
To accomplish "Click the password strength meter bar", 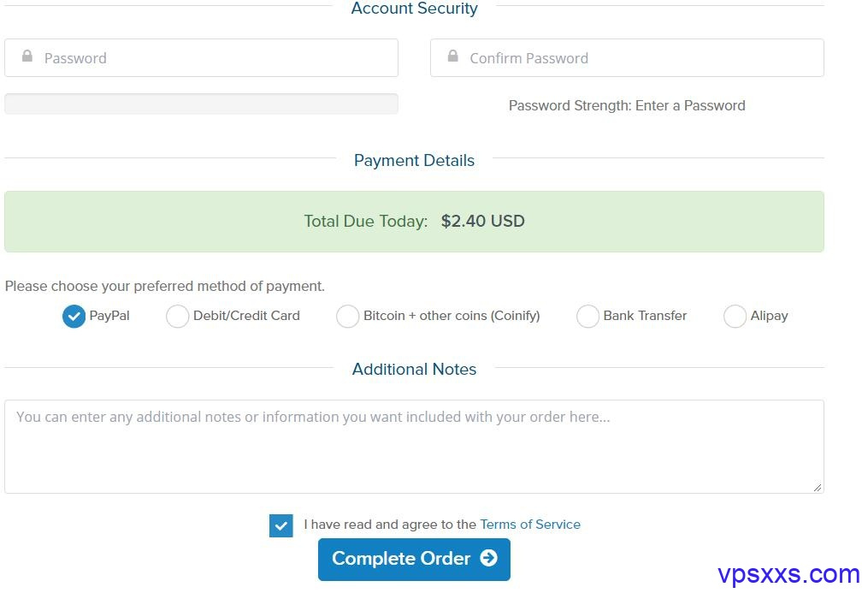I will click(201, 104).
